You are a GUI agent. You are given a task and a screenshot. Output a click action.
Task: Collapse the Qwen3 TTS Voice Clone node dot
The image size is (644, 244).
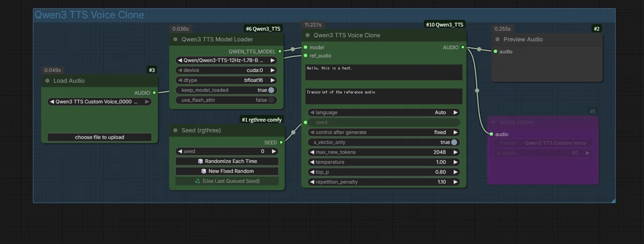308,35
